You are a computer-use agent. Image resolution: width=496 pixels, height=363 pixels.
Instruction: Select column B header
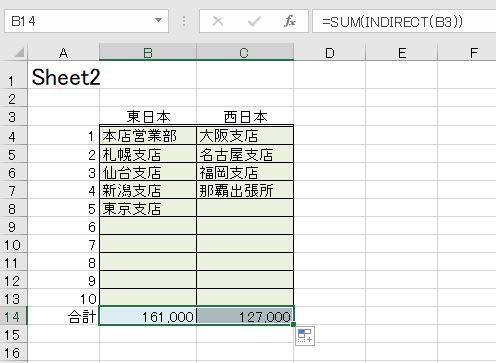coord(148,53)
